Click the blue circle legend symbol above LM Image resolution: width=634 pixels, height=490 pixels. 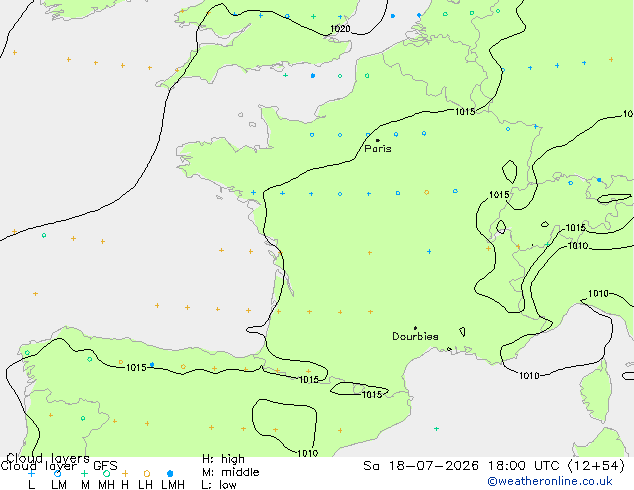click(57, 473)
